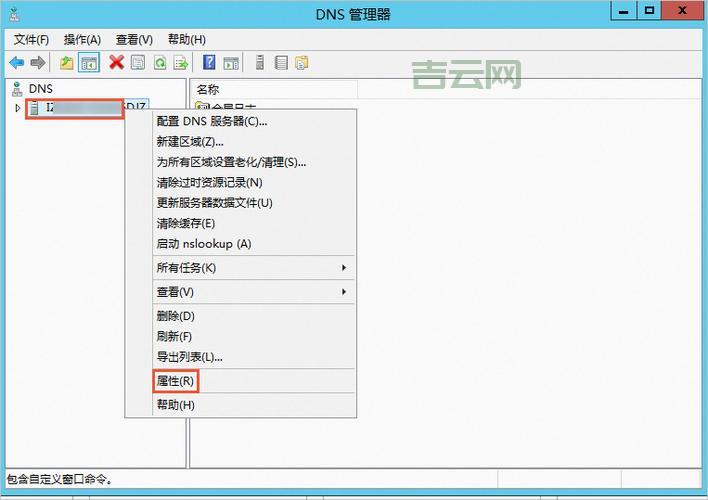Maximize the DNS 管理器 window
708x500 pixels.
649,11
